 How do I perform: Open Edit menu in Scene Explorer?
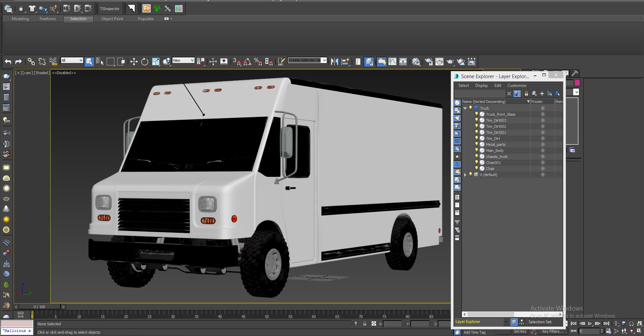click(498, 86)
